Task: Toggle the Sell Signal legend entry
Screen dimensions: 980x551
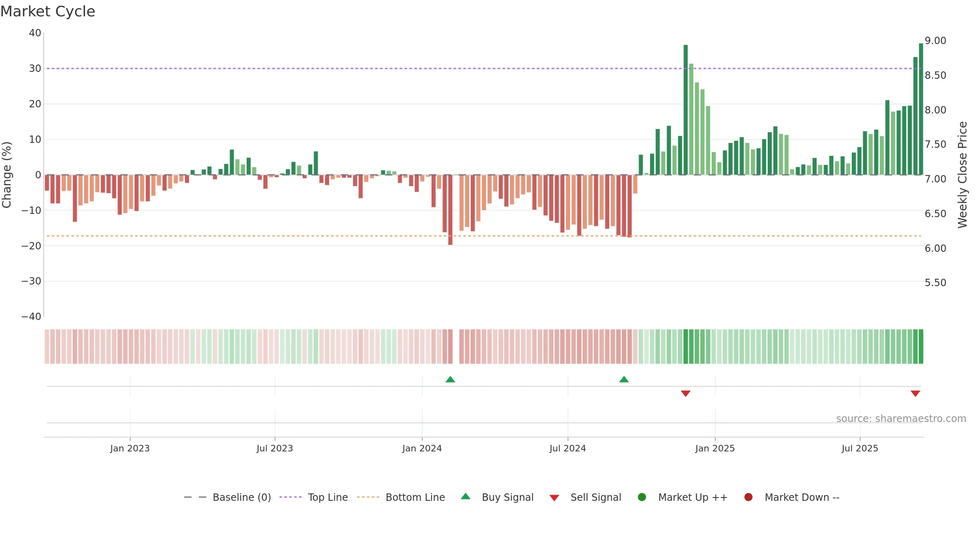Action: click(x=585, y=497)
